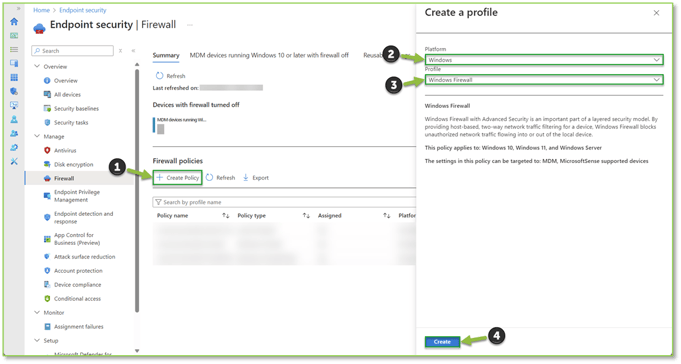Open Security tasks
This screenshot has height=364, width=681.
(71, 122)
